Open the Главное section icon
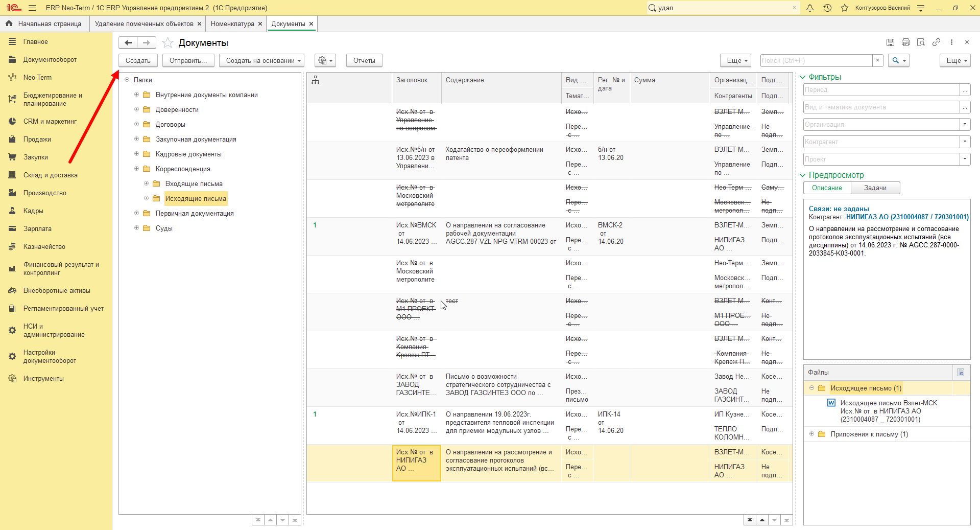The height and width of the screenshot is (530, 980). point(12,41)
